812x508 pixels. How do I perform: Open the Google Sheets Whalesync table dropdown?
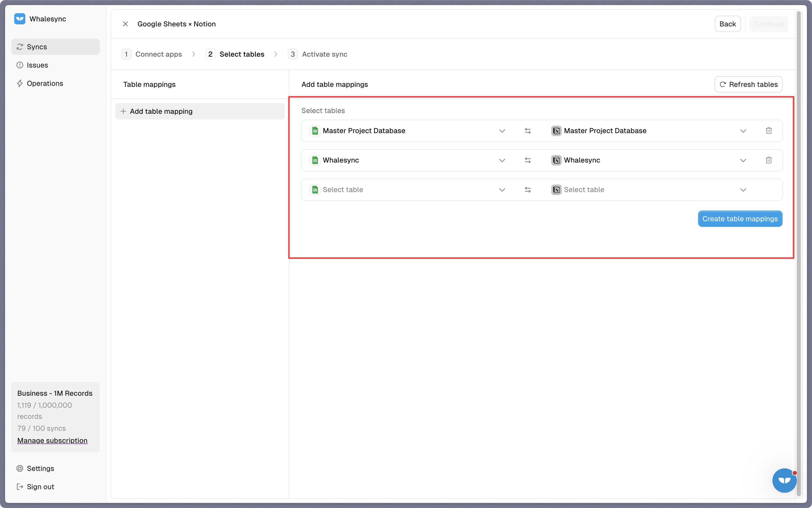(408, 160)
